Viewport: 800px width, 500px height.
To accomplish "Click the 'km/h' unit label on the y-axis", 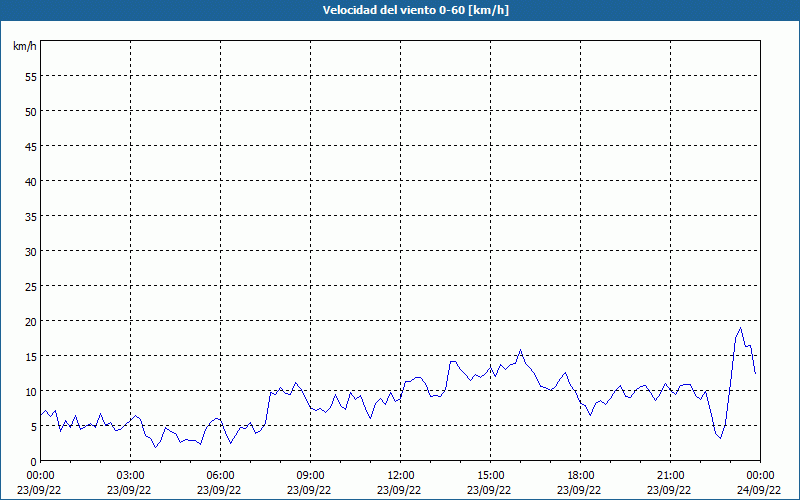I will (25, 47).
